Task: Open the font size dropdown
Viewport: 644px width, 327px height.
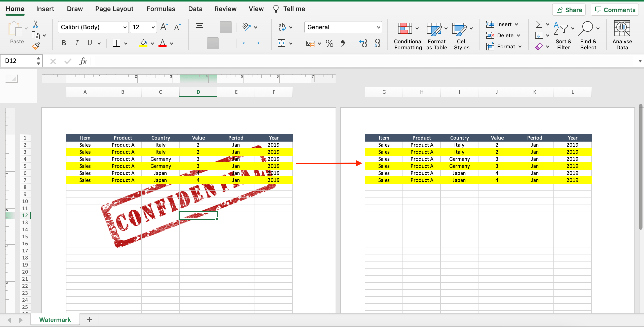Action: (x=152, y=27)
